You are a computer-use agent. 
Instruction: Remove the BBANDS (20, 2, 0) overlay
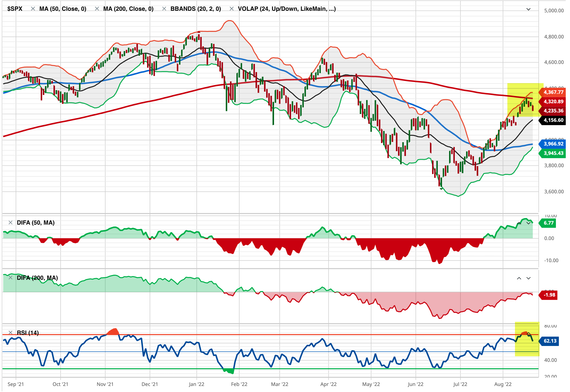click(164, 9)
